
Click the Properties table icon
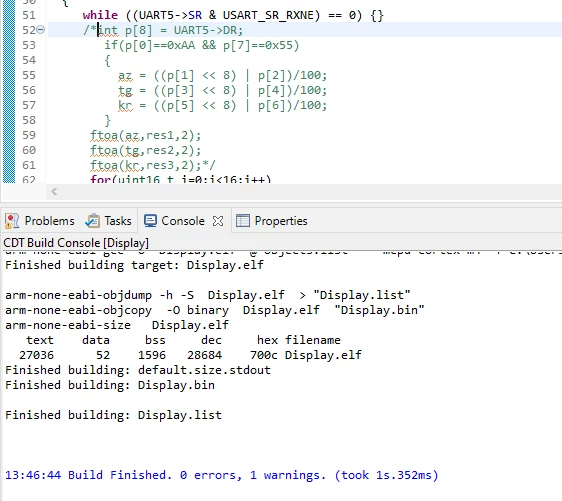click(x=243, y=221)
